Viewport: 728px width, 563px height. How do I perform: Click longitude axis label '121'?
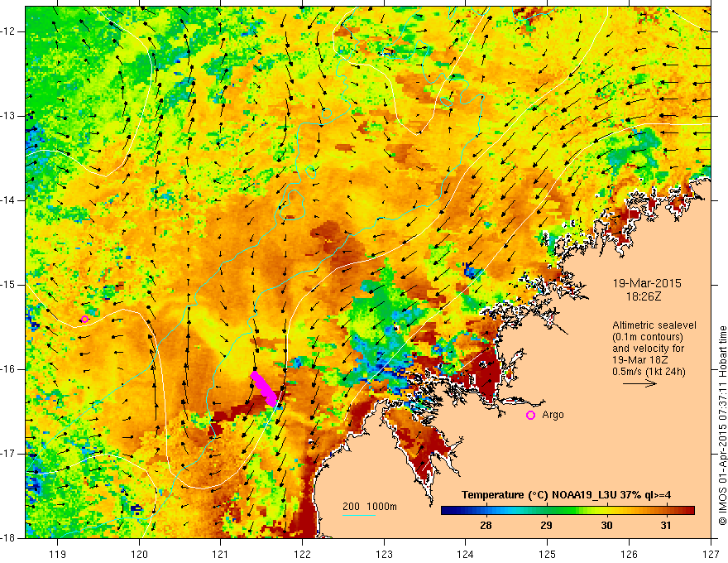point(221,554)
